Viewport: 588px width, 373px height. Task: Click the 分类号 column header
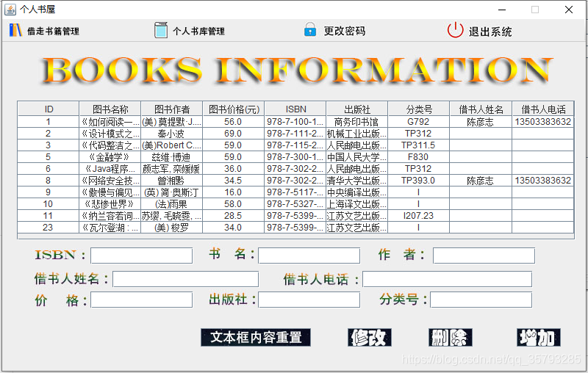click(418, 109)
